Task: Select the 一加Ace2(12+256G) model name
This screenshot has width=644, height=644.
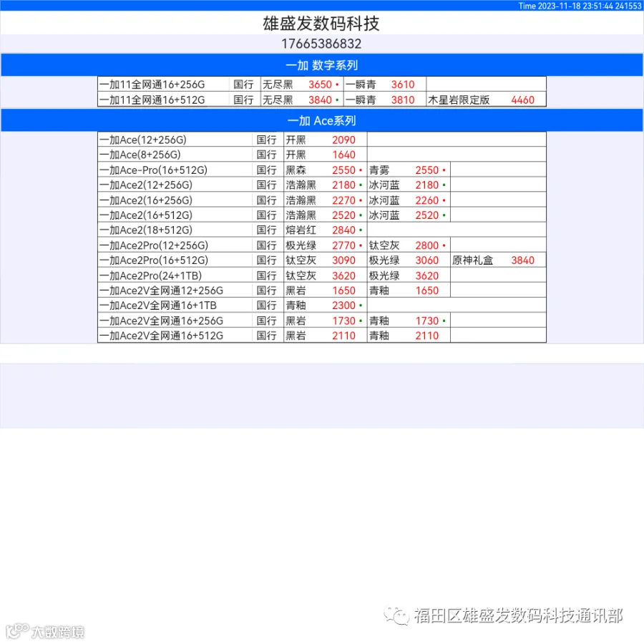Action: click(x=146, y=185)
